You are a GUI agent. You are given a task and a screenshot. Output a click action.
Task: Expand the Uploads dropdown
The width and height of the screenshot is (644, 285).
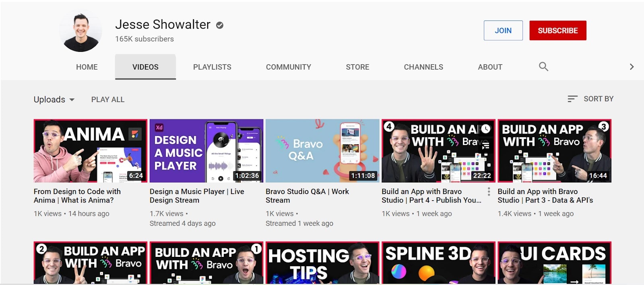click(54, 99)
